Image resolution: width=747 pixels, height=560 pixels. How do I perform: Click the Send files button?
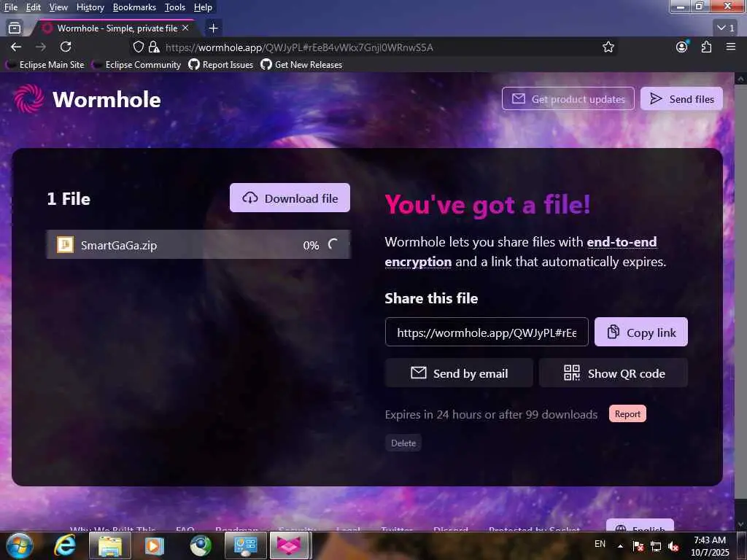click(x=681, y=98)
